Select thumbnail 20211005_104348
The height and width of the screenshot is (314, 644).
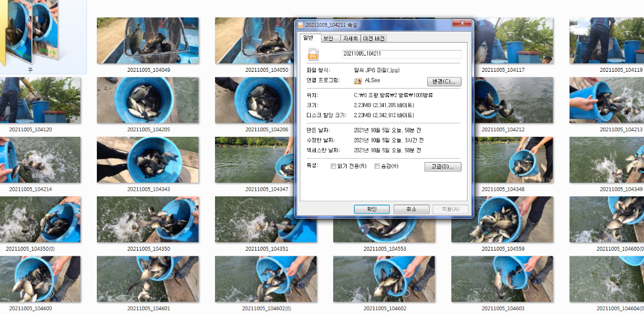[514, 160]
